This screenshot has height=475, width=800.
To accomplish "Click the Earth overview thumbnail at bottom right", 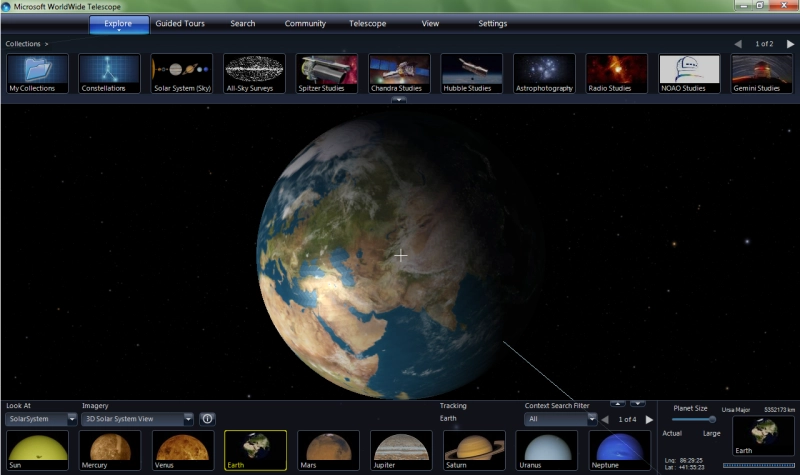I will coord(764,436).
